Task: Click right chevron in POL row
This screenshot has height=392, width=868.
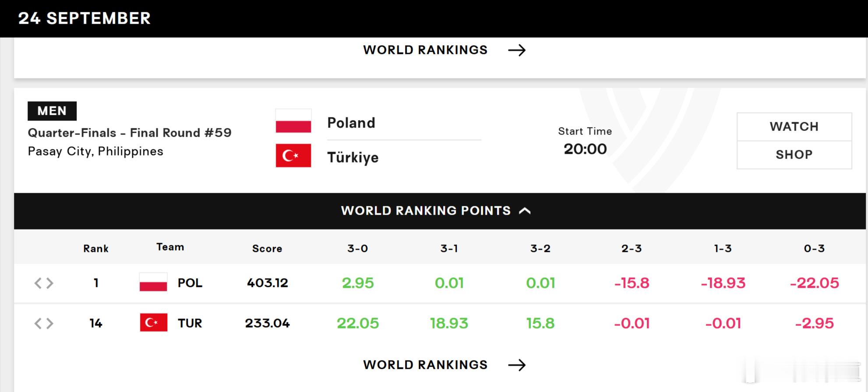Action: [50, 283]
